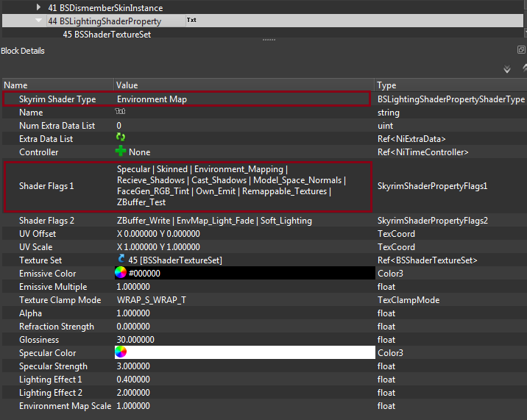Image resolution: width=527 pixels, height=420 pixels.
Task: Sort by the Name column header
Action: pos(58,85)
